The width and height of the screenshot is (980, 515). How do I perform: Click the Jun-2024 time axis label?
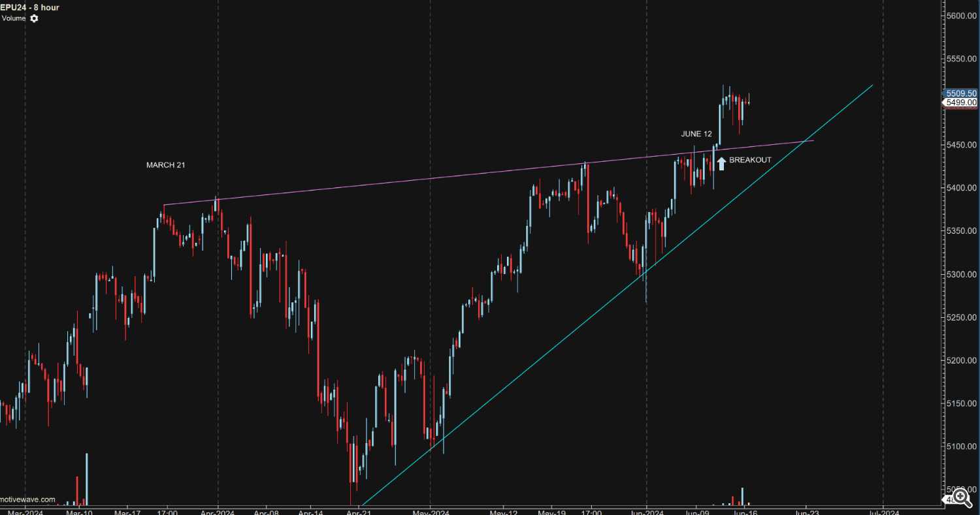click(x=646, y=511)
